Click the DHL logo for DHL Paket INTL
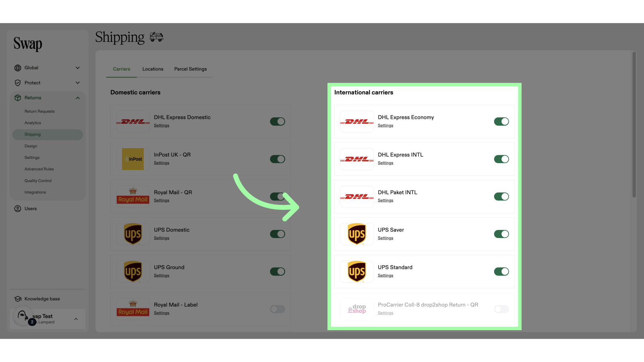 coord(357,196)
